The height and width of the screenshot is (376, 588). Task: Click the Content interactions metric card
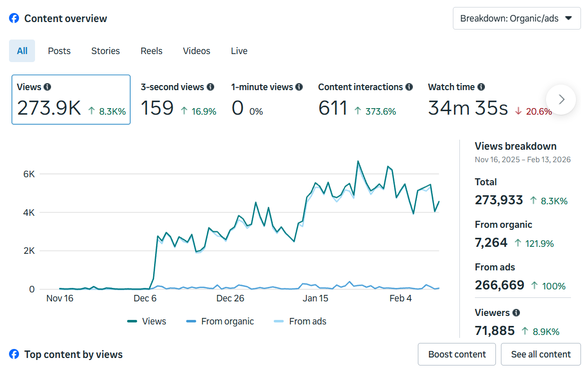pyautogui.click(x=365, y=99)
